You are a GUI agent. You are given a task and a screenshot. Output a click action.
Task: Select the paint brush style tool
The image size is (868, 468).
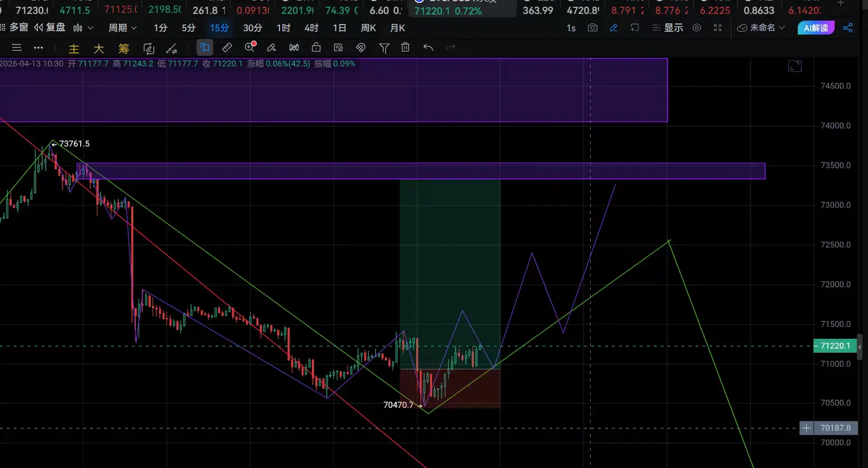(x=272, y=48)
